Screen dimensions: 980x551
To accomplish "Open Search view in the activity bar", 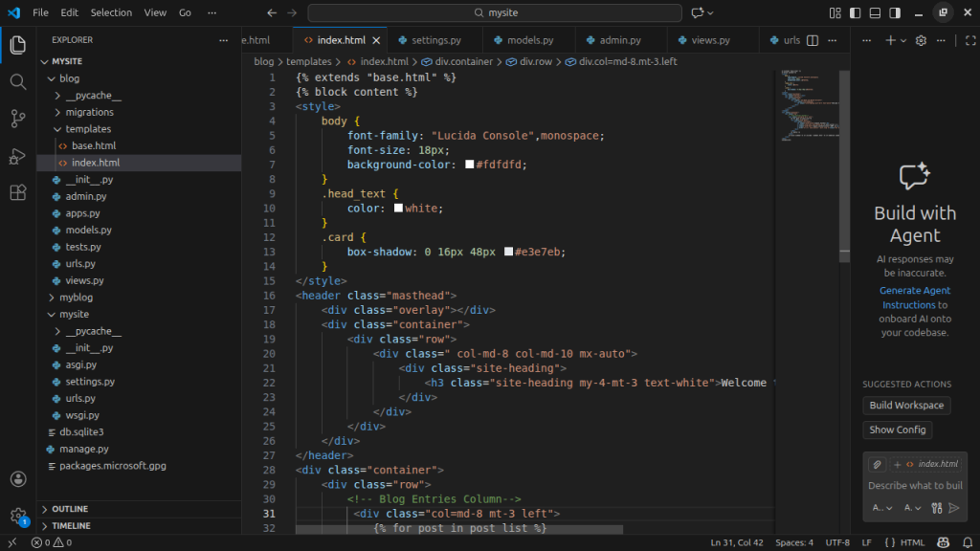I will 17,82.
